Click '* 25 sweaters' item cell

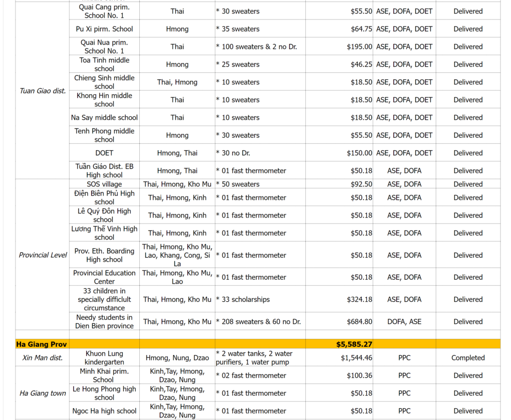pyautogui.click(x=260, y=64)
